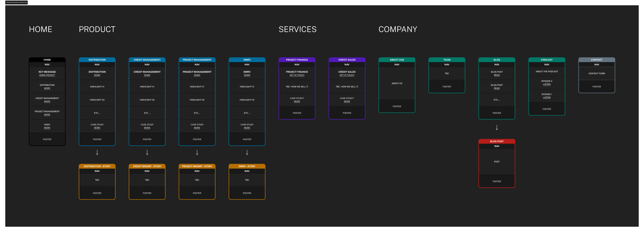Viewport: 644px width, 232px height.
Task: Click the COMPANY section heading
Action: (397, 29)
